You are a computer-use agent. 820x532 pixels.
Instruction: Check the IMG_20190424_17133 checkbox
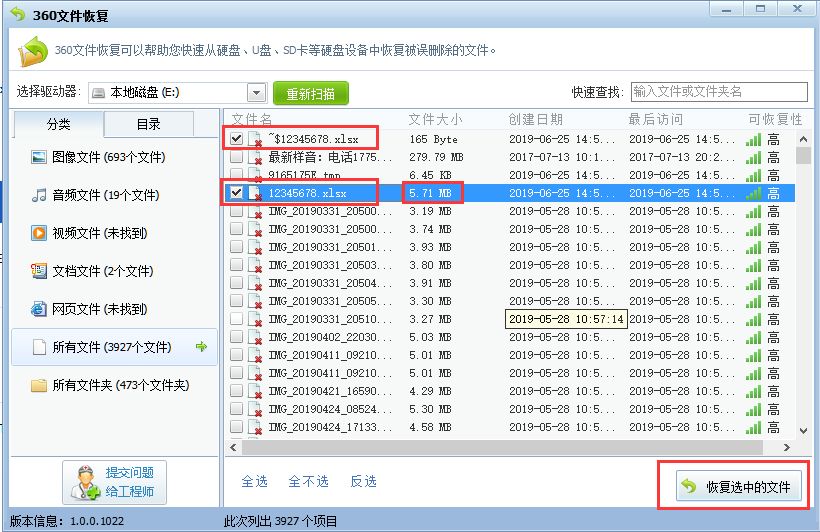(236, 427)
